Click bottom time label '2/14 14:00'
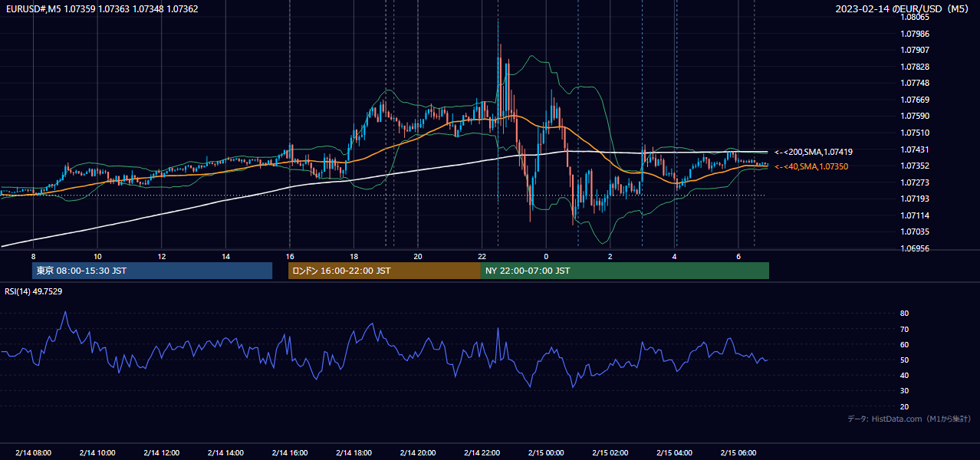The image size is (980, 460). 225,452
